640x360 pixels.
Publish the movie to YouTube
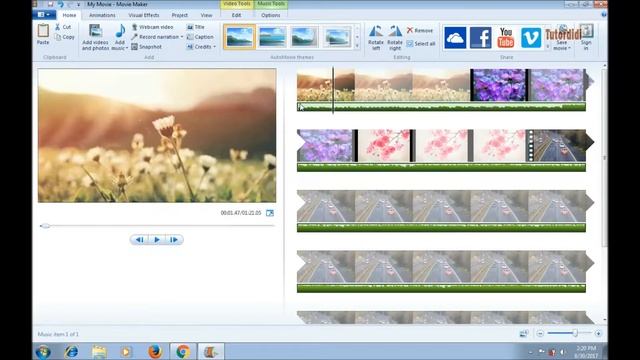[506, 38]
